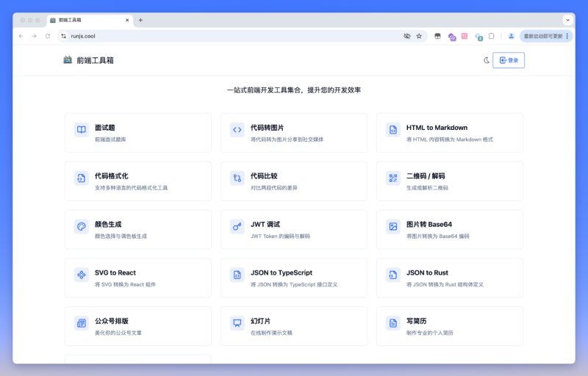Open the 公众号排版 tool title
588x376 pixels.
pos(112,321)
